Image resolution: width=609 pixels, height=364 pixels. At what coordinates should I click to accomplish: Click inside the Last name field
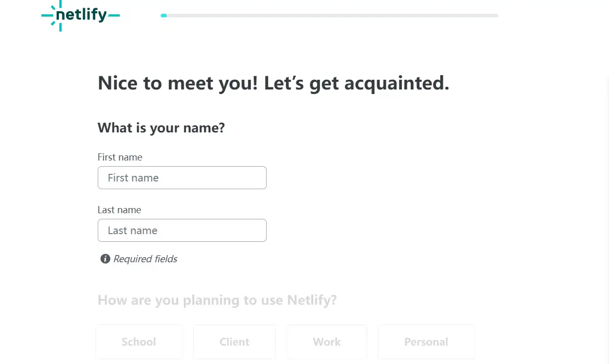coord(182,230)
